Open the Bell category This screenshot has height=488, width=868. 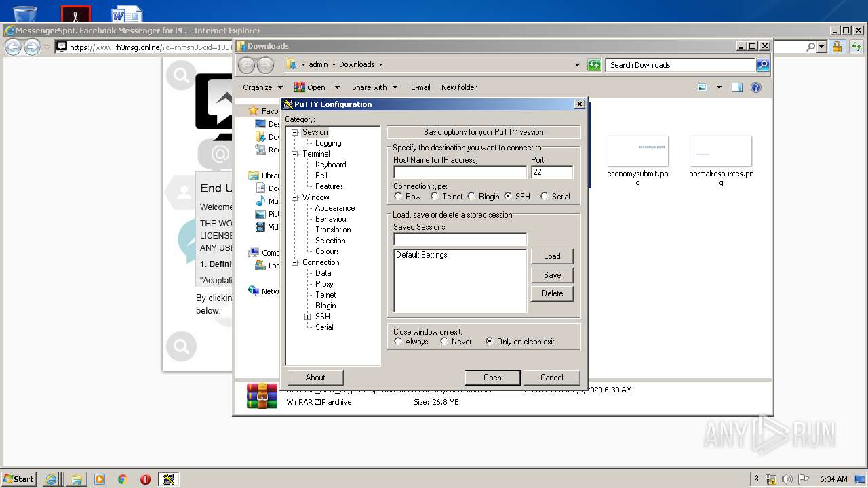[321, 176]
